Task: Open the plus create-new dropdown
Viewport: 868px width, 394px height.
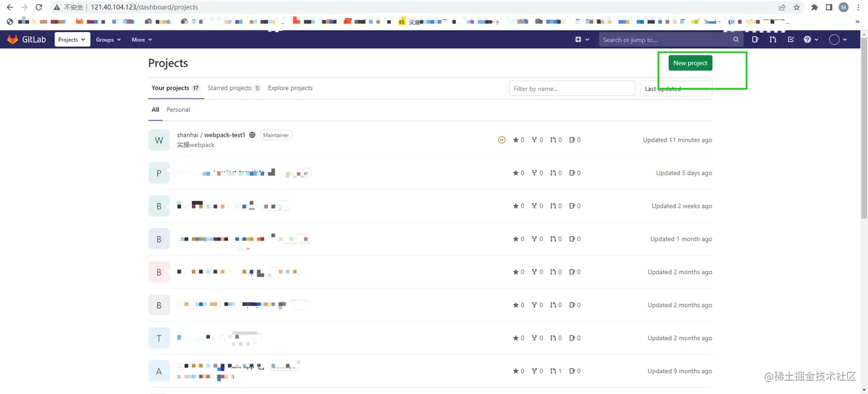Action: 582,40
